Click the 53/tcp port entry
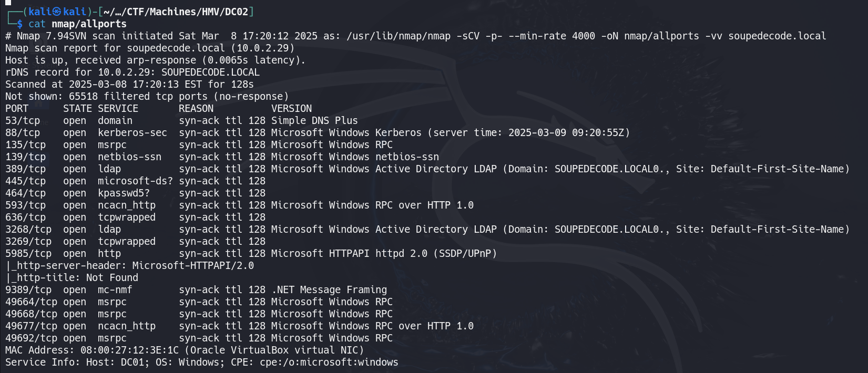 click(23, 120)
